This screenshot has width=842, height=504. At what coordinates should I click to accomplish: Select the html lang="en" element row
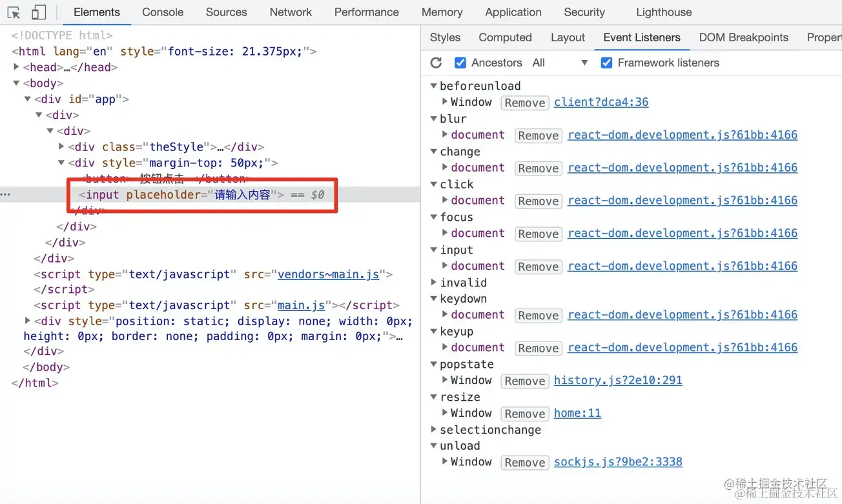[163, 51]
